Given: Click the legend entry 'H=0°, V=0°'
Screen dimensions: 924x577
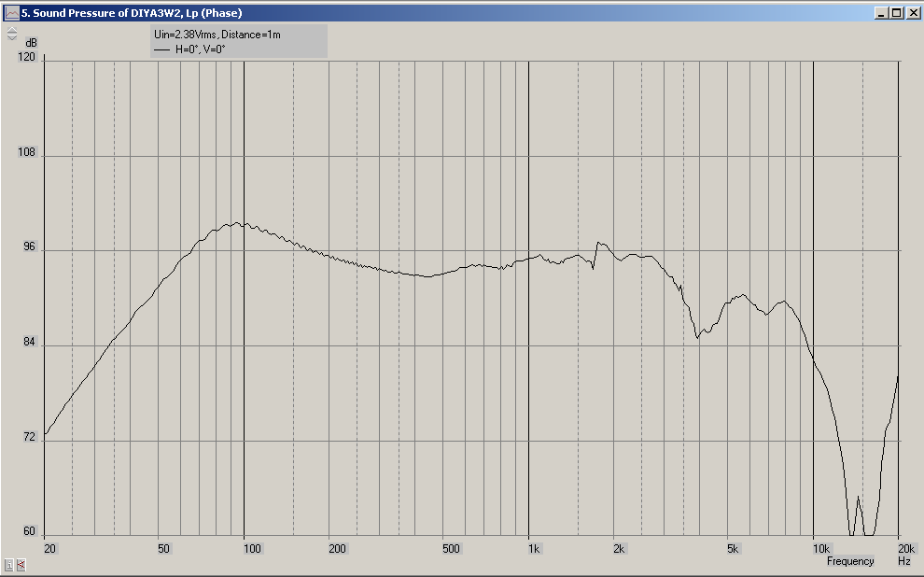Looking at the screenshot, I should [201, 49].
